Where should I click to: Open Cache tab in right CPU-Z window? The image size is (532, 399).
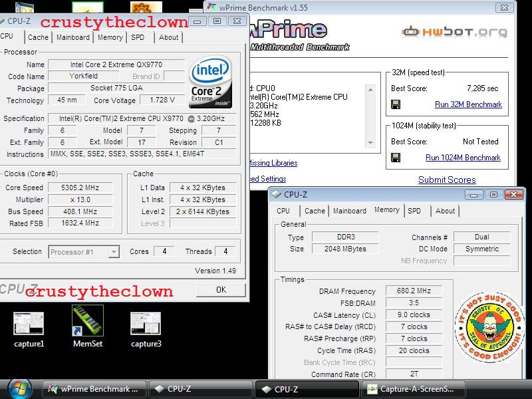[315, 211]
